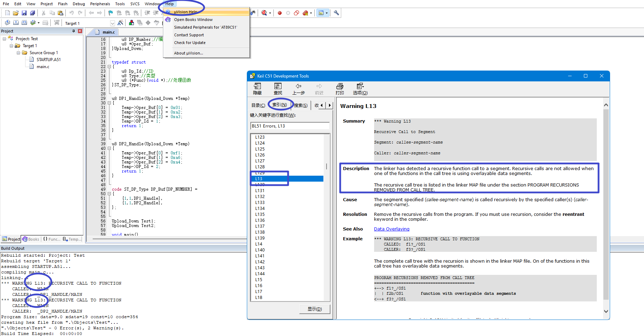Click the Rebuild all target files icon
Image resolution: width=644 pixels, height=336 pixels.
point(24,23)
